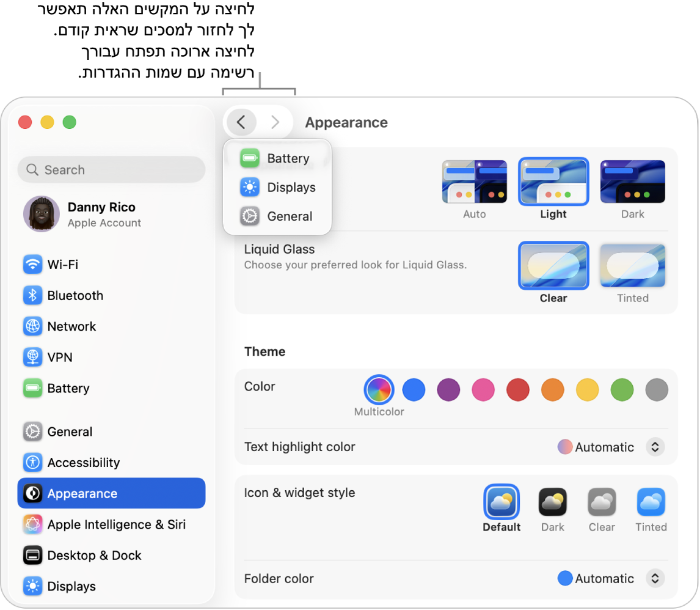This screenshot has width=700, height=610.
Task: Click the General icon in history popup
Action: pyautogui.click(x=250, y=216)
